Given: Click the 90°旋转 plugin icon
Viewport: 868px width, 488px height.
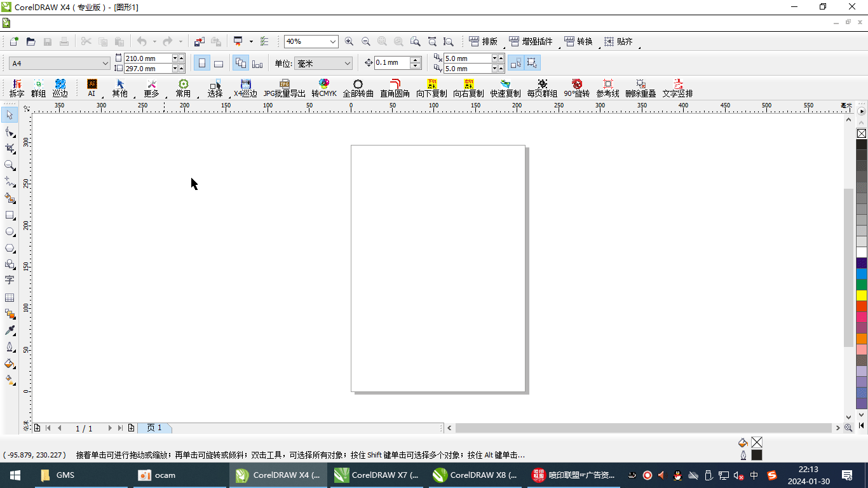Looking at the screenshot, I should (x=576, y=88).
